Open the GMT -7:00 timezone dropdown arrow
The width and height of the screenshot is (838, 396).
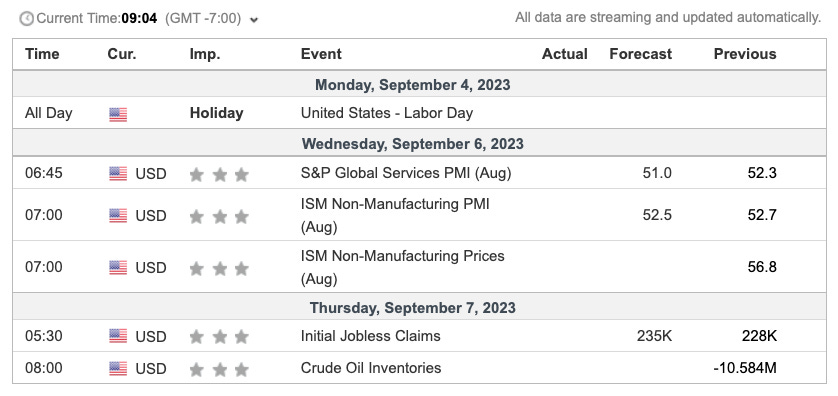pyautogui.click(x=254, y=20)
